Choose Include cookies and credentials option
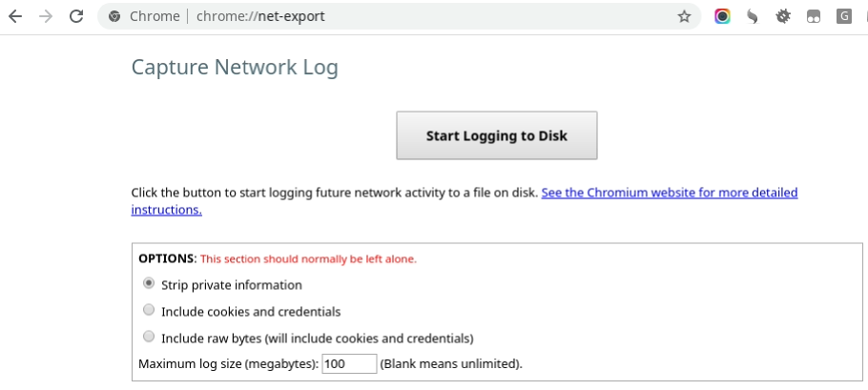The width and height of the screenshot is (868, 390). 149,310
